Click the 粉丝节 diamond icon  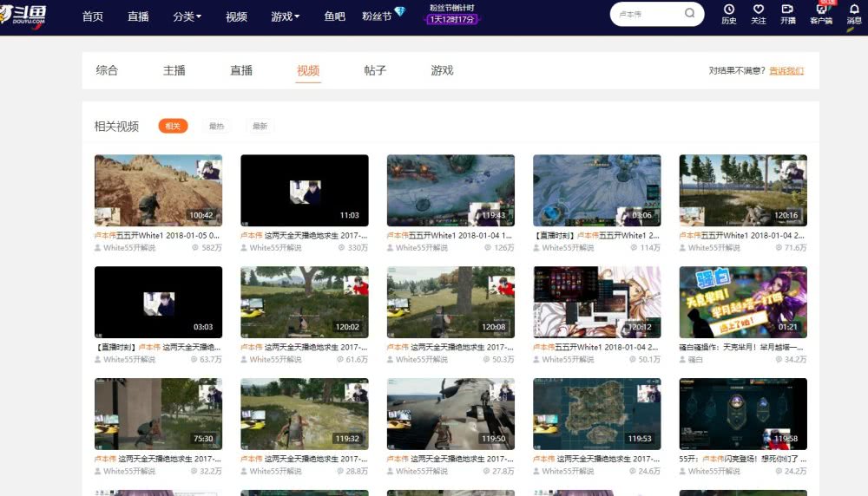pos(399,12)
